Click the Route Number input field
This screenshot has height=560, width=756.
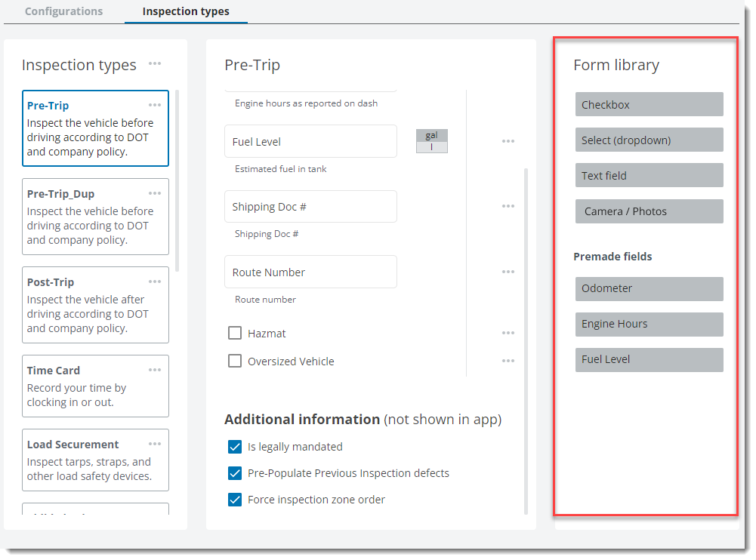point(310,272)
